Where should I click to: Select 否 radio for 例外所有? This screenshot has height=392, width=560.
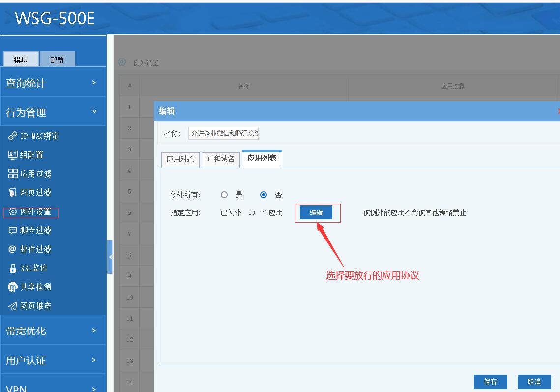point(264,195)
